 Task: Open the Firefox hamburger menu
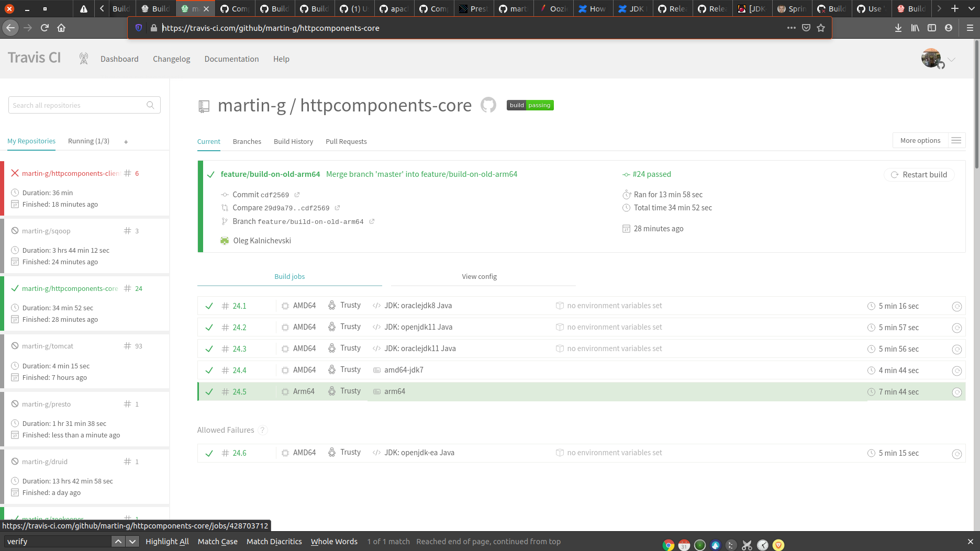pyautogui.click(x=970, y=28)
